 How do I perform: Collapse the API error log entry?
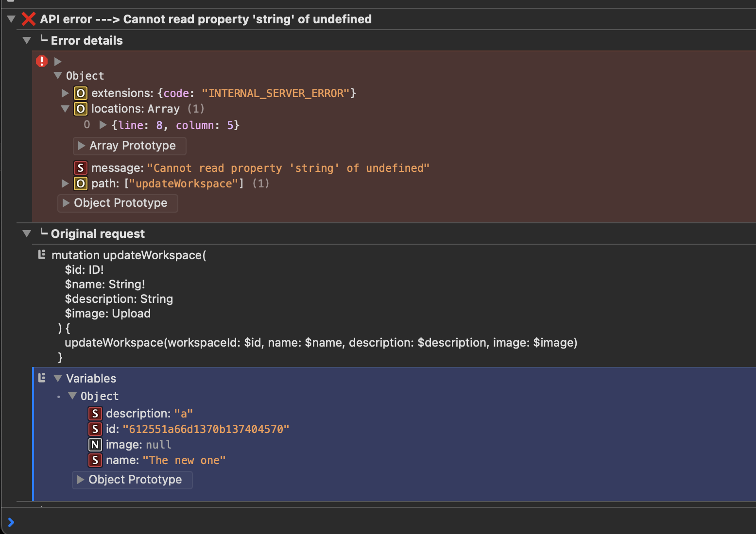click(x=11, y=18)
